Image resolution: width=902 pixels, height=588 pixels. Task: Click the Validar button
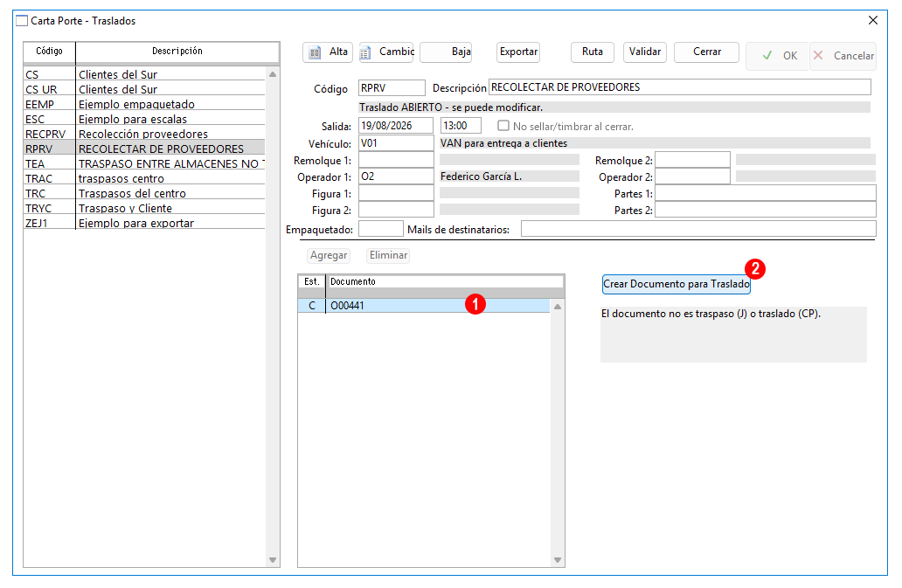coord(645,52)
